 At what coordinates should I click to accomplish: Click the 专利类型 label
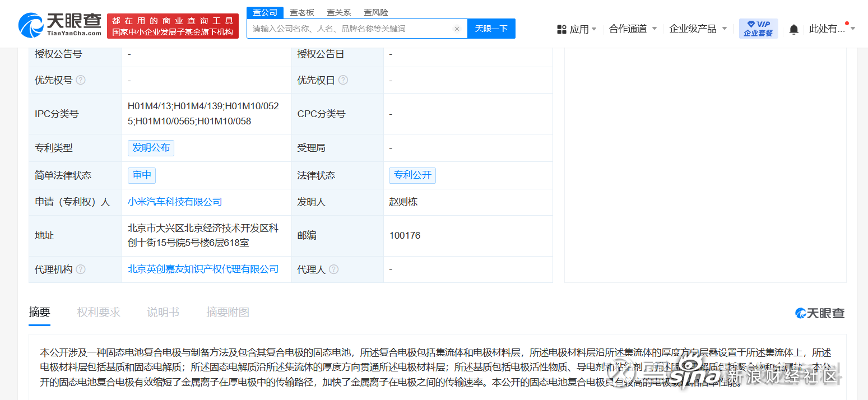point(54,148)
